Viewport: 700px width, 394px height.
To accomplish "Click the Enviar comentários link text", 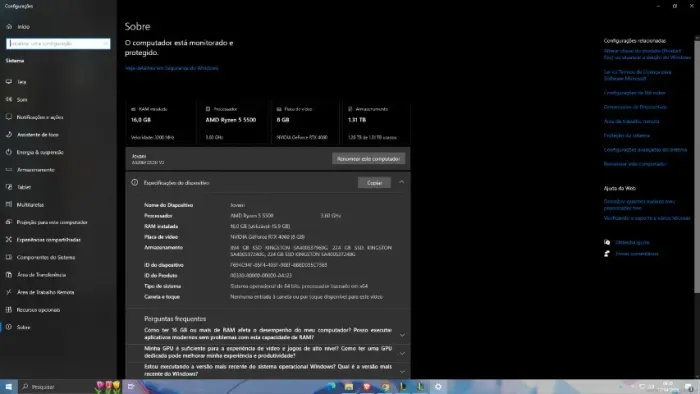I will (x=637, y=254).
